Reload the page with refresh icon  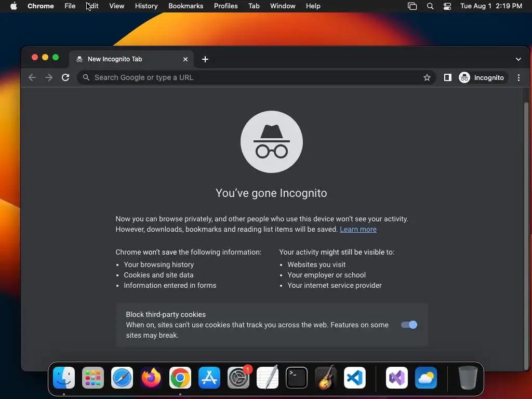click(x=65, y=78)
